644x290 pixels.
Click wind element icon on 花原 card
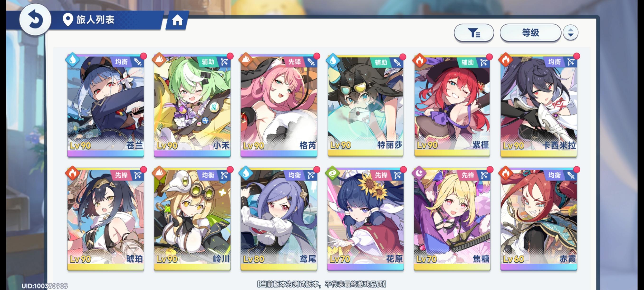[x=332, y=173]
